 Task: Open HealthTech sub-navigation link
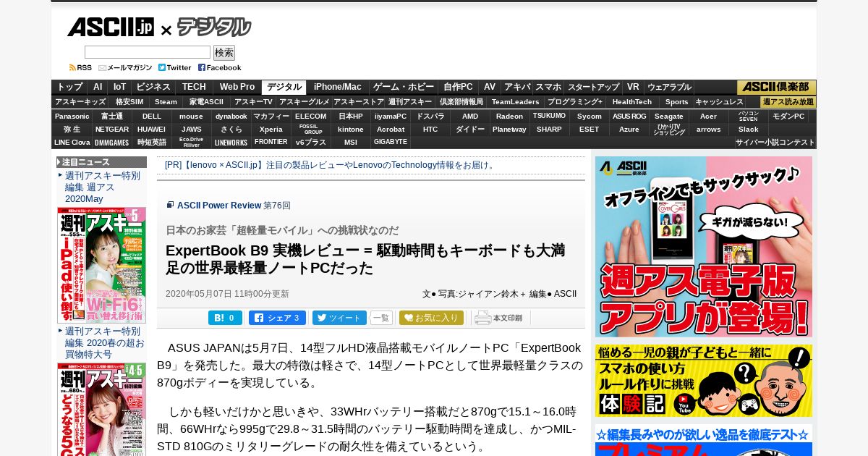pyautogui.click(x=632, y=102)
